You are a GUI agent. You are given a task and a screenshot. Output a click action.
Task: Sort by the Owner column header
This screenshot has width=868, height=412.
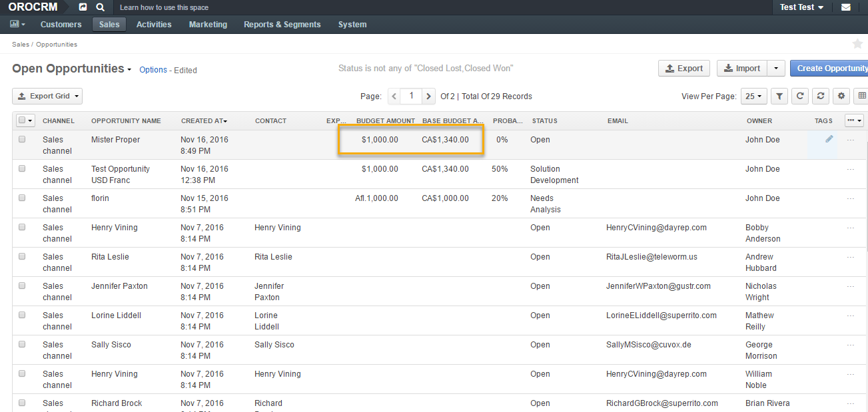(x=759, y=121)
